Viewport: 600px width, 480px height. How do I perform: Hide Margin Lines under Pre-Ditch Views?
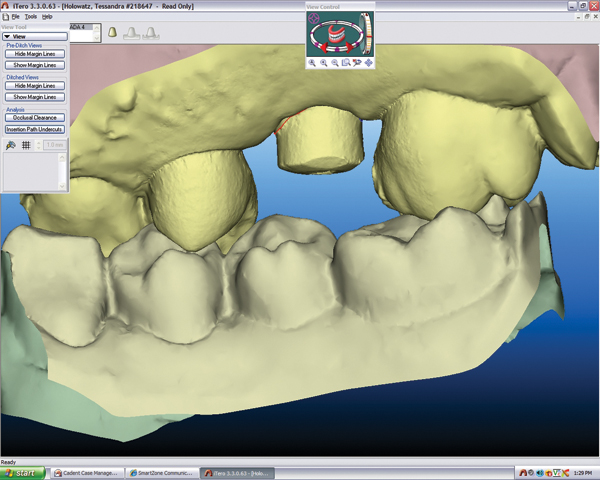(34, 53)
